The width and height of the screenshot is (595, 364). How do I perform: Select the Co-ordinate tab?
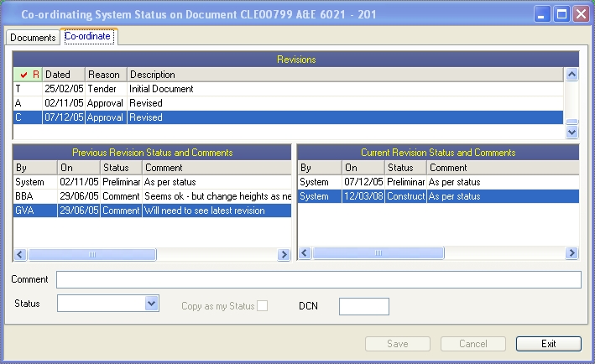coord(89,36)
